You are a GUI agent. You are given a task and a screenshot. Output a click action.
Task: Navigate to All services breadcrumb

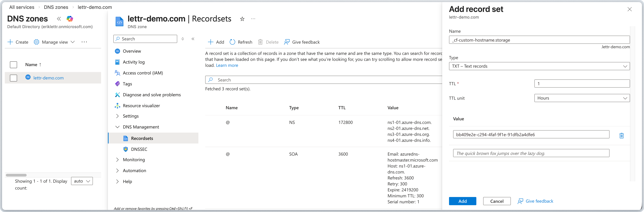[22, 7]
